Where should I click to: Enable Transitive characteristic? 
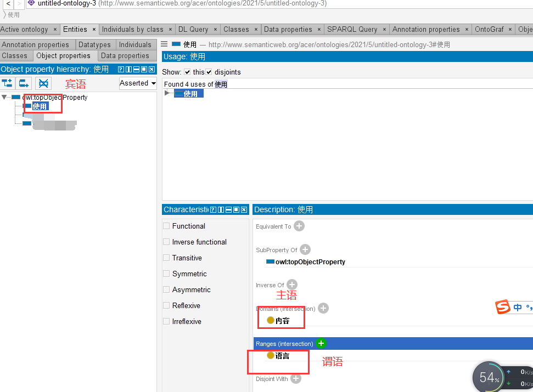(x=166, y=258)
